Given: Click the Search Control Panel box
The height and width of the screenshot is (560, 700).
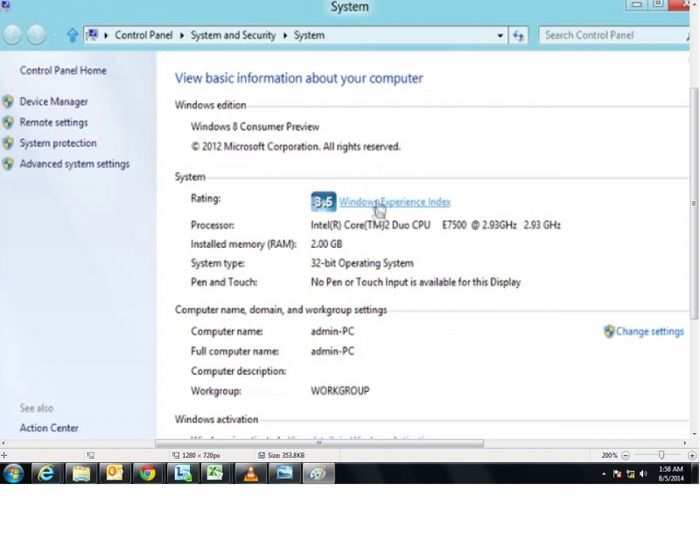Looking at the screenshot, I should tap(610, 35).
